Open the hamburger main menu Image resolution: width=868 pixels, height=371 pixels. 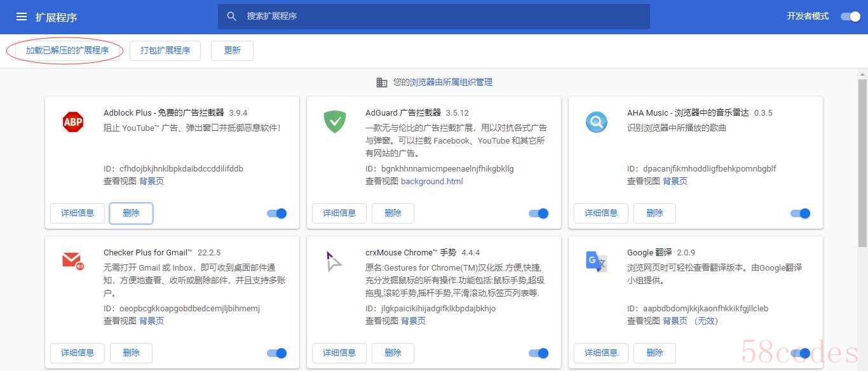pyautogui.click(x=22, y=17)
